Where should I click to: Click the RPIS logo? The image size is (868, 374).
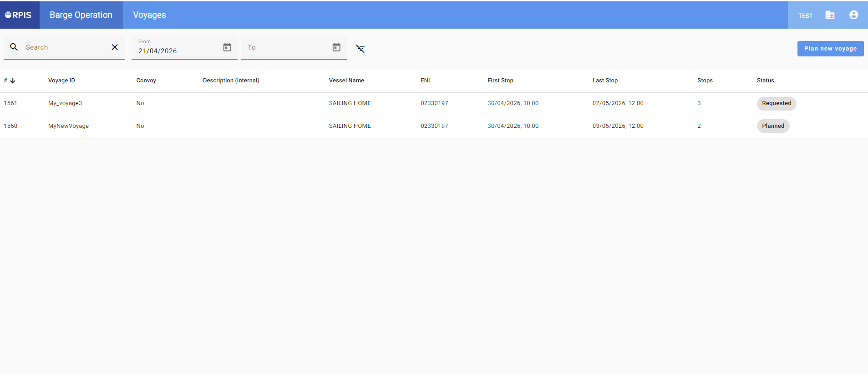click(19, 15)
